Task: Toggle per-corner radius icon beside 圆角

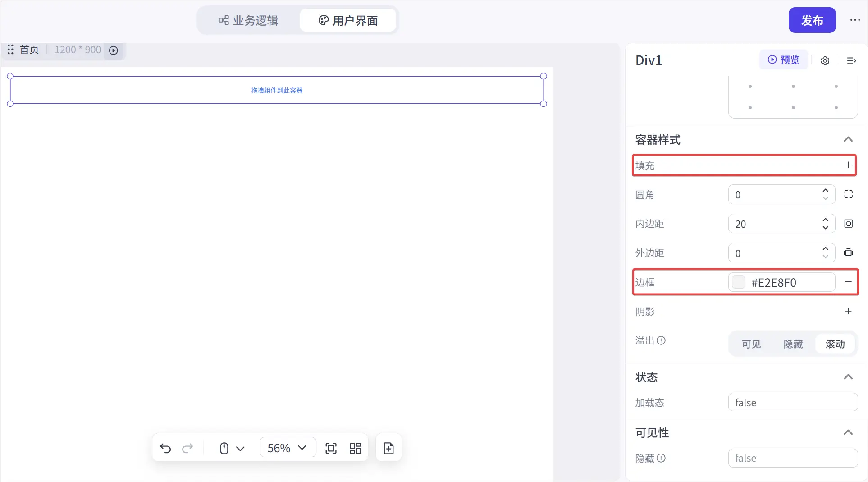Action: coord(848,194)
